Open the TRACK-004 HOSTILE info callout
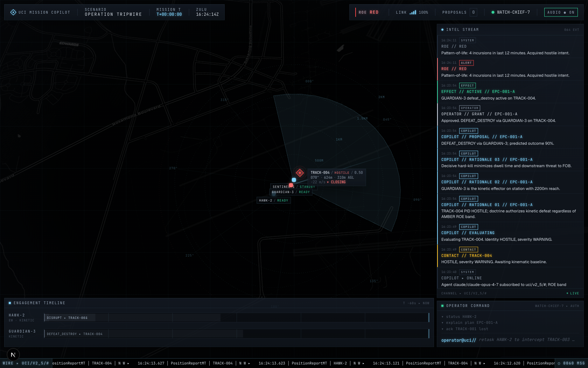Screen dimensions: 588x368 337,177
